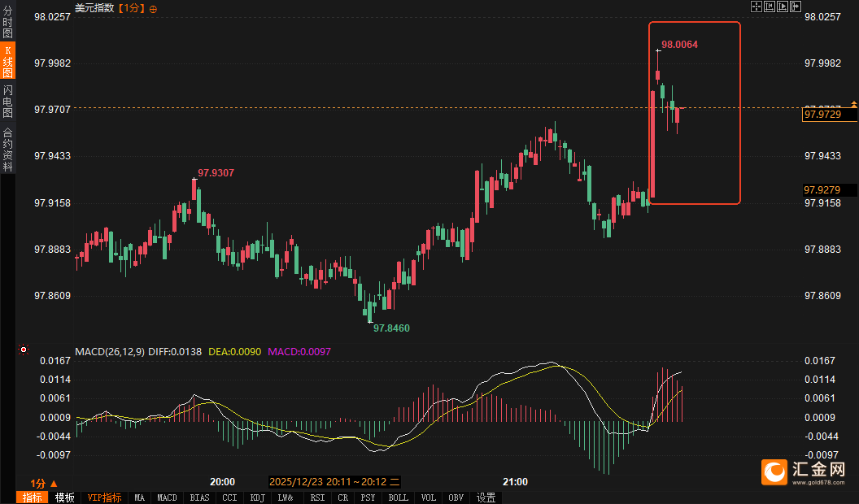The width and height of the screenshot is (859, 504).
Task: Open the 1分 timeframe dropdown
Action: click(x=44, y=482)
